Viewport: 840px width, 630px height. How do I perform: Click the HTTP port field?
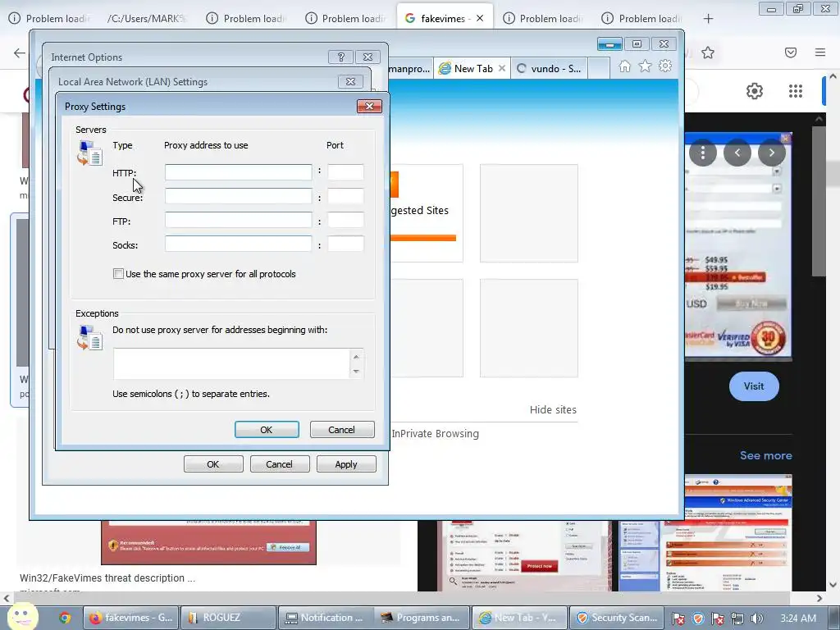345,172
